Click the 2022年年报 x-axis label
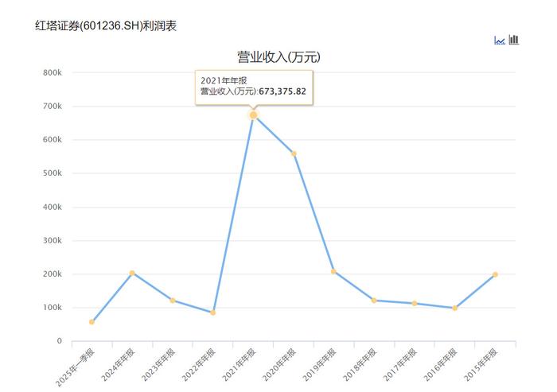 point(199,365)
